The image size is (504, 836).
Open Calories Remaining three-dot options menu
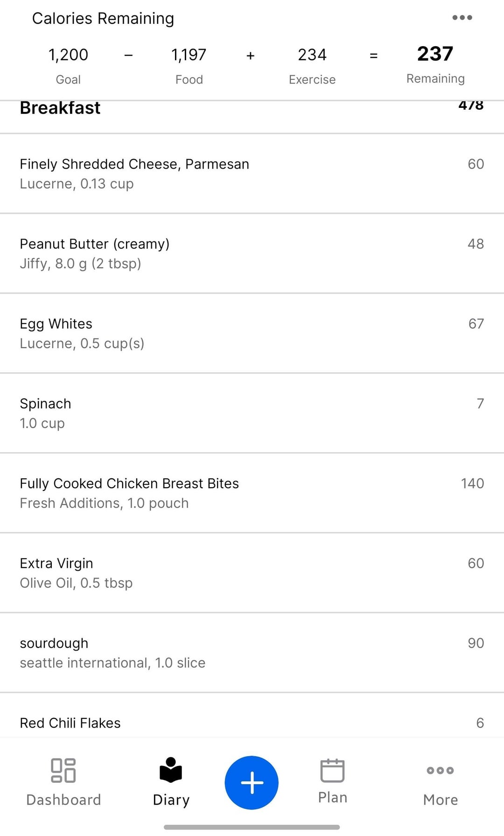click(x=462, y=18)
